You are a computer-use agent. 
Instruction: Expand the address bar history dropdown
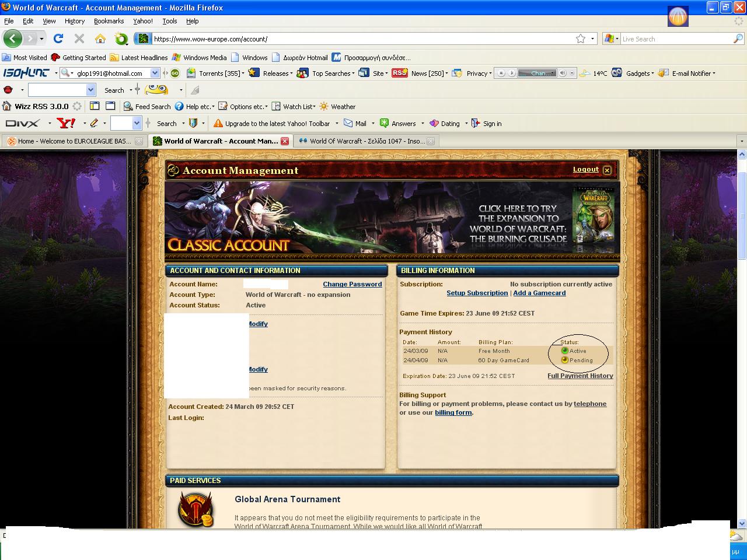click(593, 38)
